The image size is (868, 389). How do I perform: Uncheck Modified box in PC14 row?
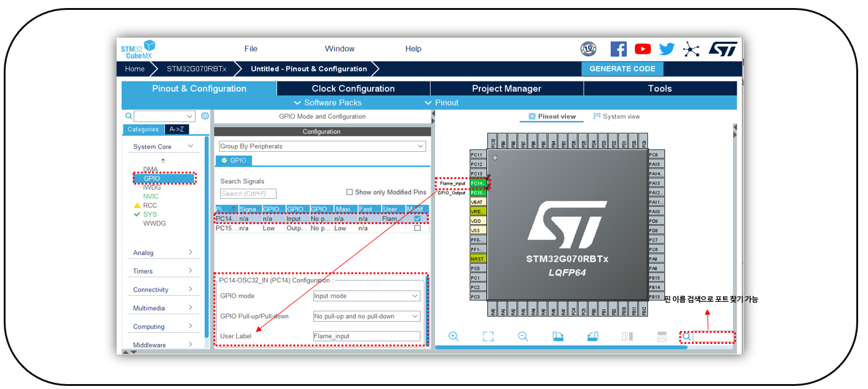[418, 219]
